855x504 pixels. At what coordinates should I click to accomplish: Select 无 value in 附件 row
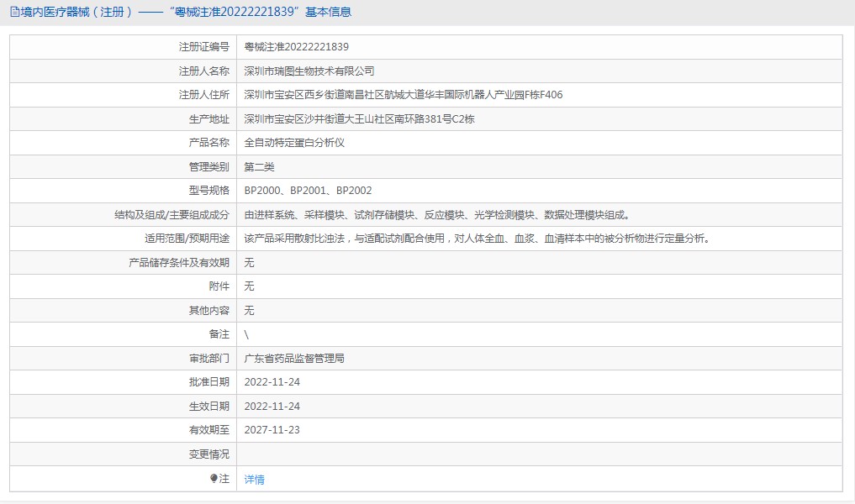click(x=249, y=286)
